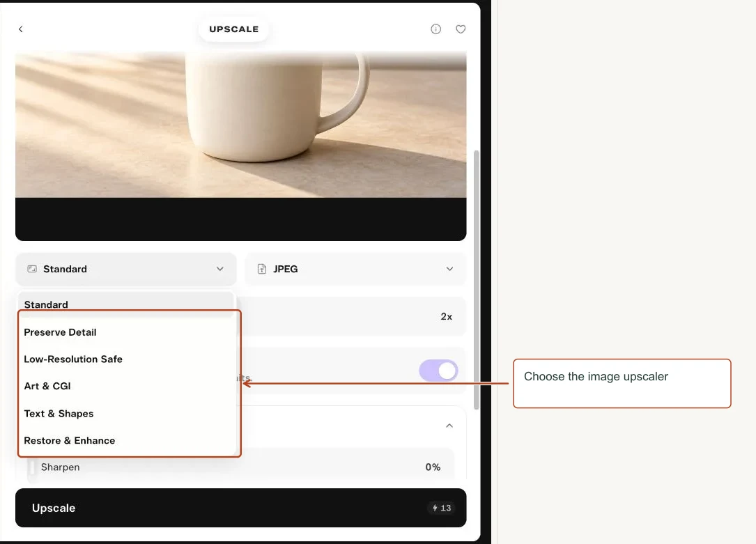Image resolution: width=756 pixels, height=544 pixels.
Task: Open the info icon in header
Action: (435, 29)
